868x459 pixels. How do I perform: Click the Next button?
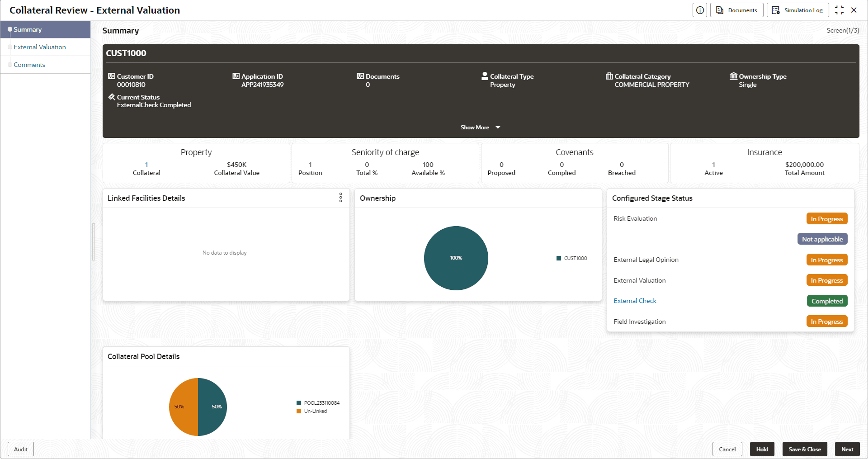point(847,449)
